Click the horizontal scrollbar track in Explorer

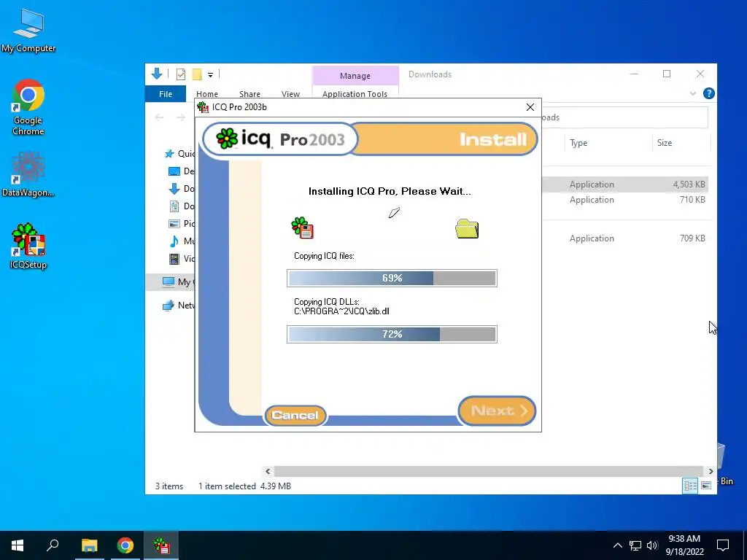[x=488, y=471]
